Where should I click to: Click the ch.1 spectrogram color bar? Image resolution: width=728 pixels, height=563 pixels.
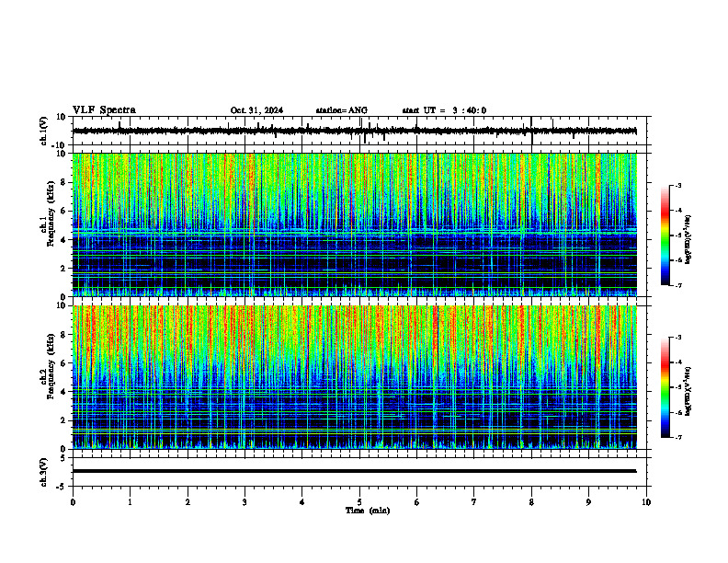pos(665,236)
